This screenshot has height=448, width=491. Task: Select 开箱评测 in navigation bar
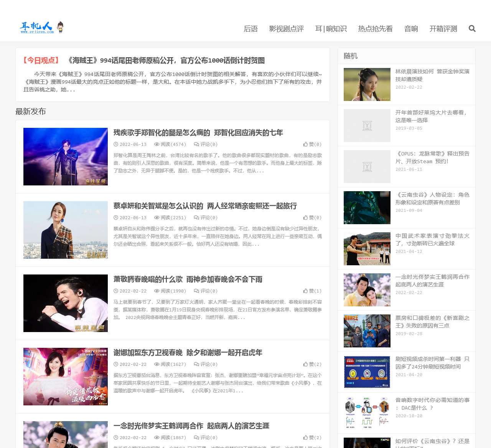pos(443,29)
